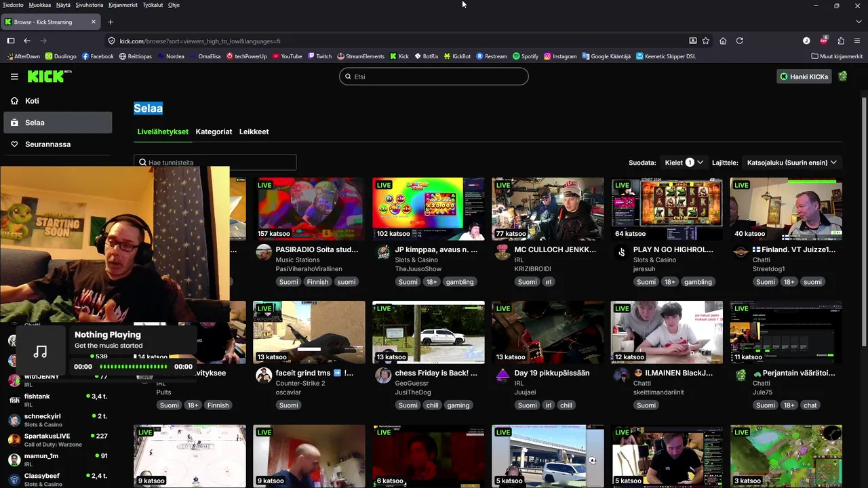This screenshot has height=488, width=868.
Task: Open the JP kimppaa slots stream thumbnail
Action: 429,209
